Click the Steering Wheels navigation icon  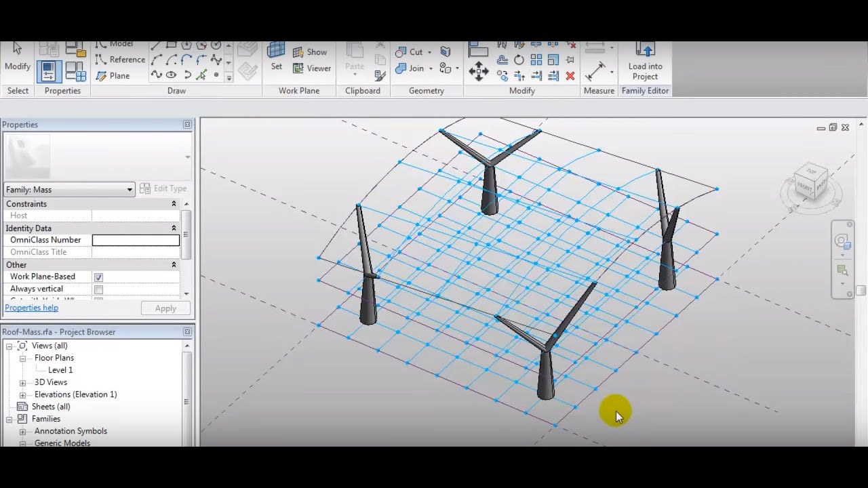[x=842, y=242]
